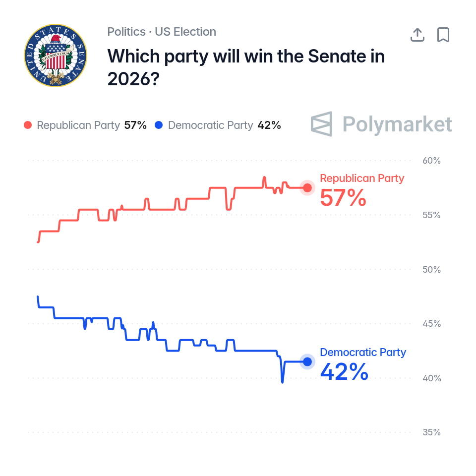Click the Democratic line's lowest dip point

(x=283, y=382)
